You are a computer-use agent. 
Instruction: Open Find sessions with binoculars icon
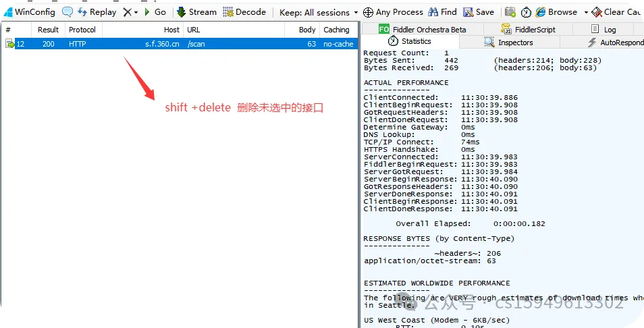coord(442,12)
